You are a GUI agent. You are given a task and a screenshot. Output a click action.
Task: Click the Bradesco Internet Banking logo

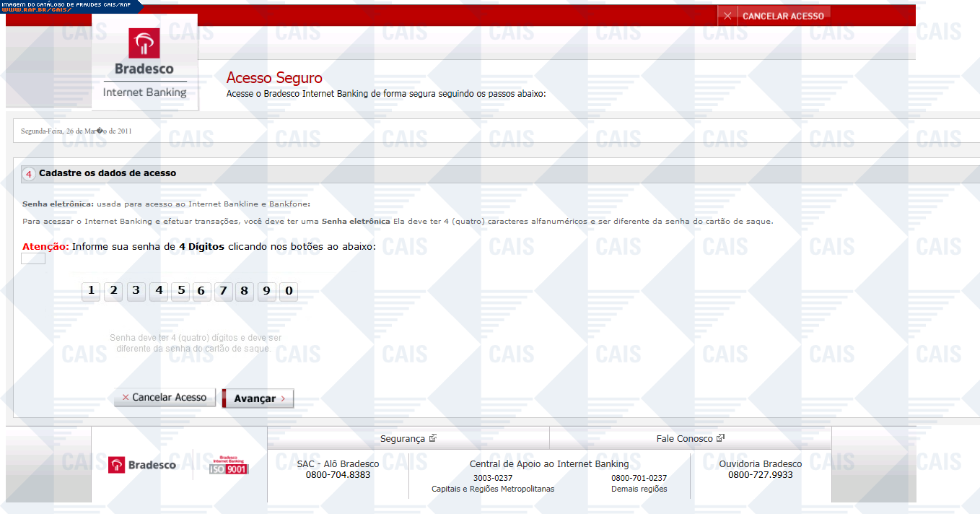tap(144, 64)
